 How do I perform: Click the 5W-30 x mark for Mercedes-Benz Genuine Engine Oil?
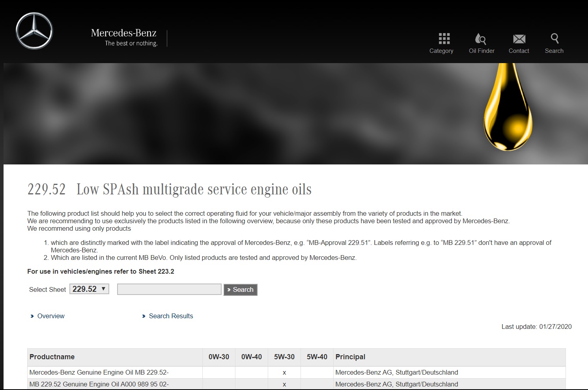click(284, 373)
